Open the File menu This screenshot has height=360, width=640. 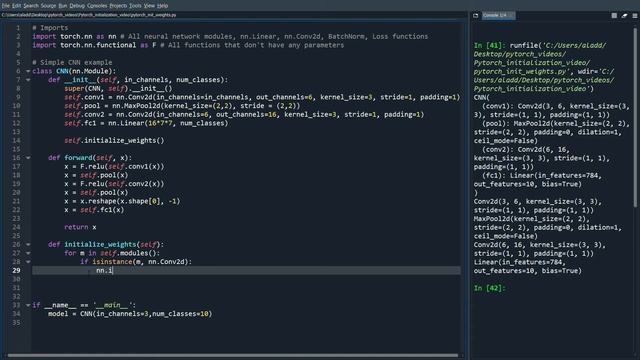click(5, 6)
